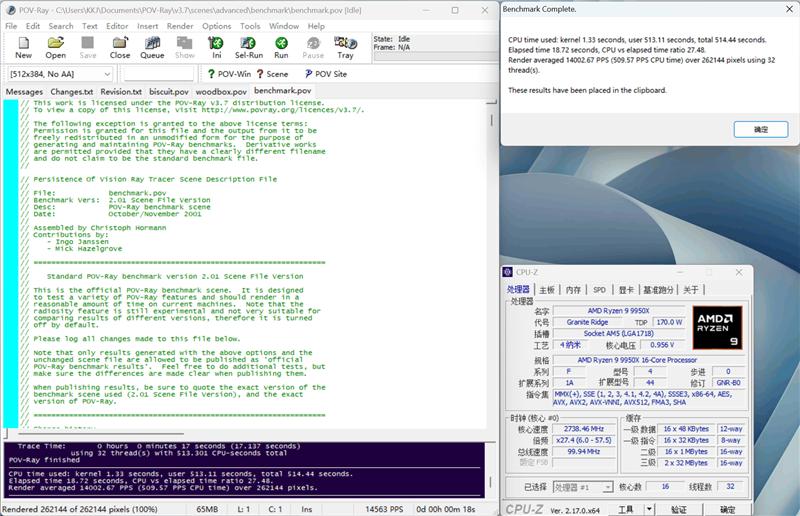Open the Window menu

284,26
